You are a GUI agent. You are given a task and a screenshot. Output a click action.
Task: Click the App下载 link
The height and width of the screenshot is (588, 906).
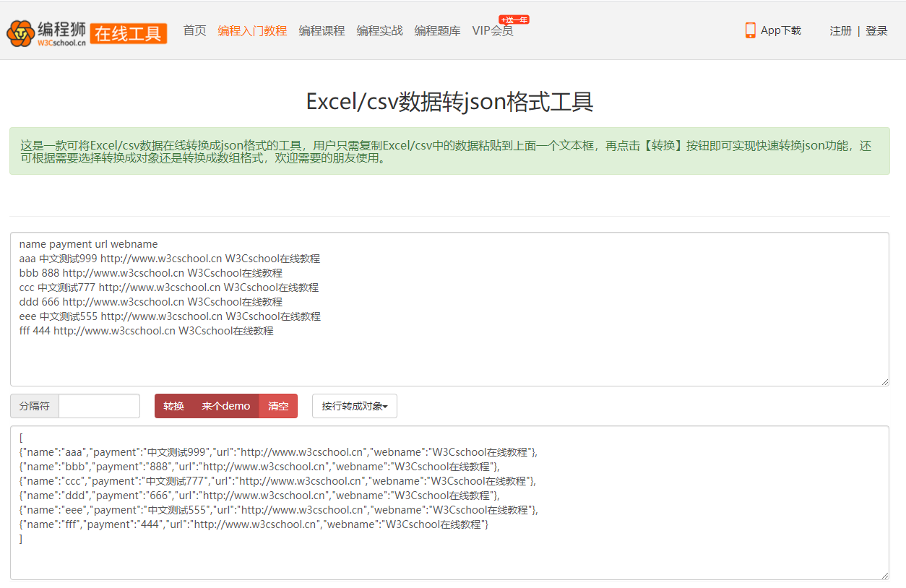pos(781,30)
